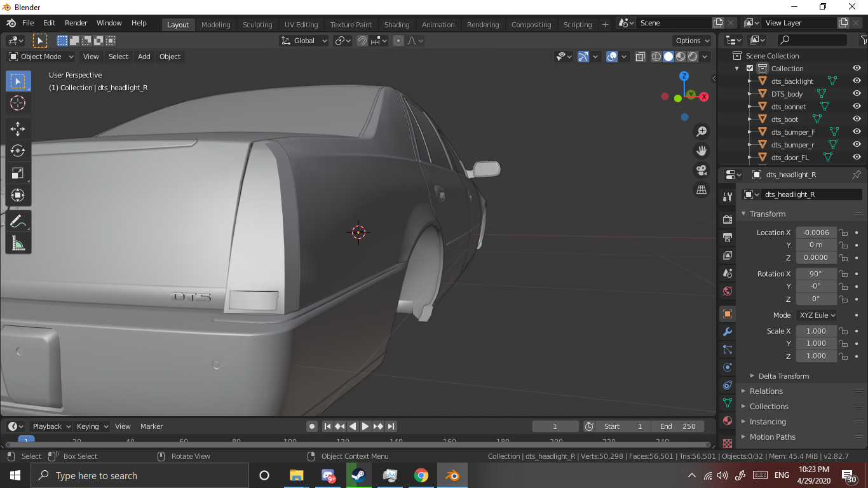Viewport: 868px width, 488px height.
Task: Open the Global orientation dropdown
Action: [304, 41]
